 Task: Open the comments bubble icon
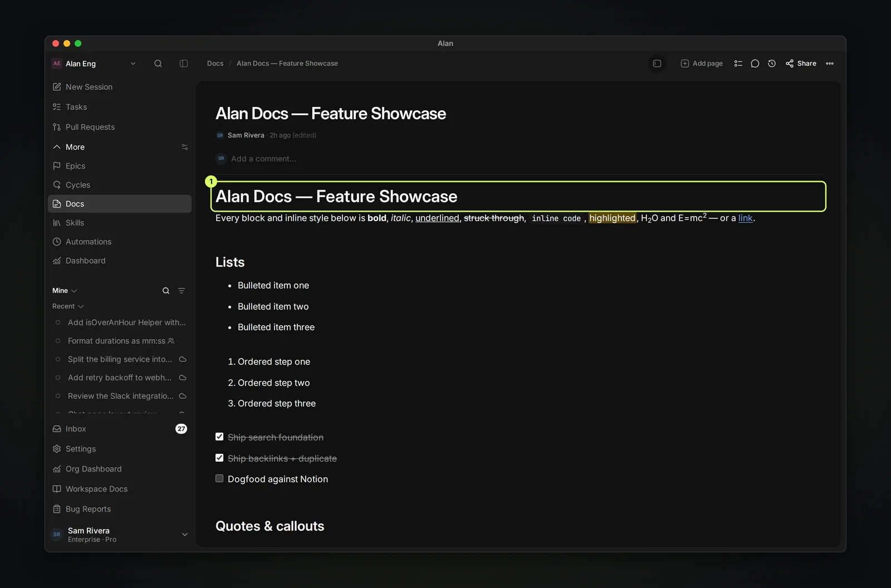(755, 63)
